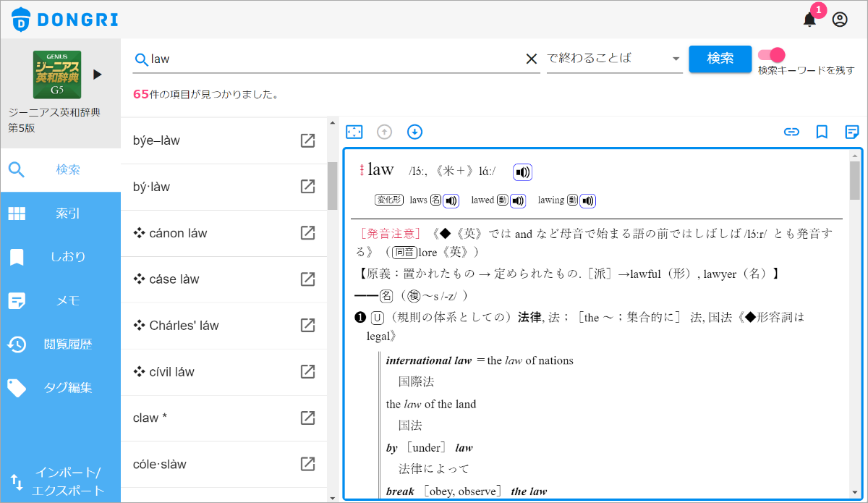Copy the entry link with the chain icon

pyautogui.click(x=792, y=132)
